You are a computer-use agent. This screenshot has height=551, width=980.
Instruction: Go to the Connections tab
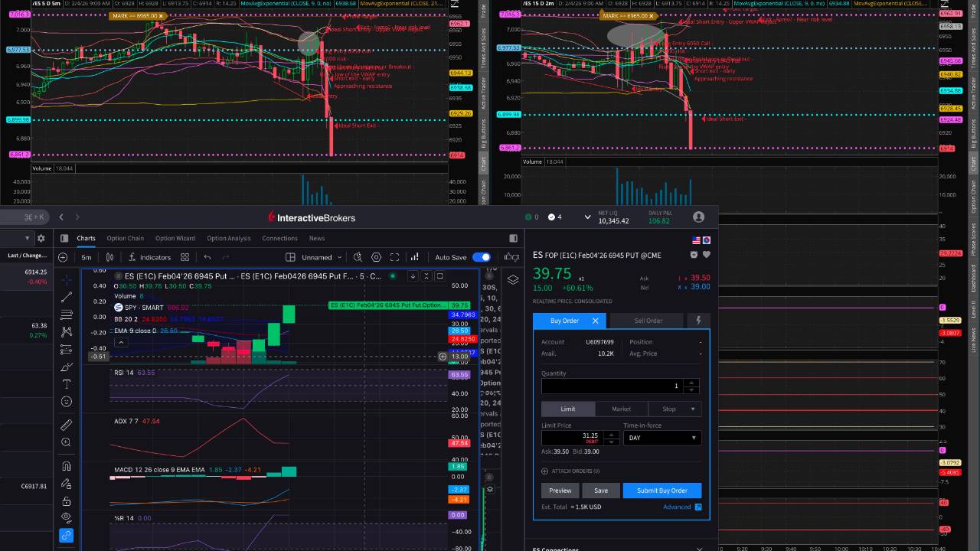click(x=279, y=238)
